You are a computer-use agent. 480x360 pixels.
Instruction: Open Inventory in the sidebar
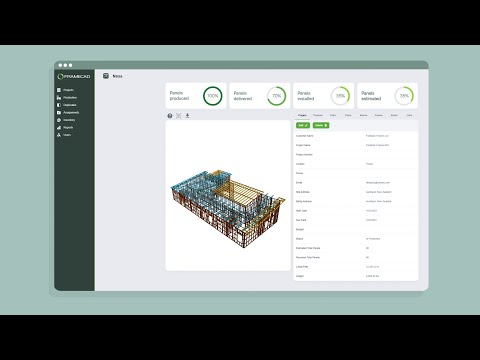pos(66,120)
